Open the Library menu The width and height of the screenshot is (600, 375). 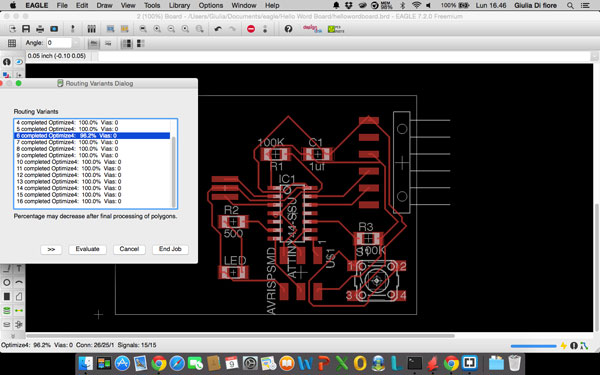pos(179,5)
